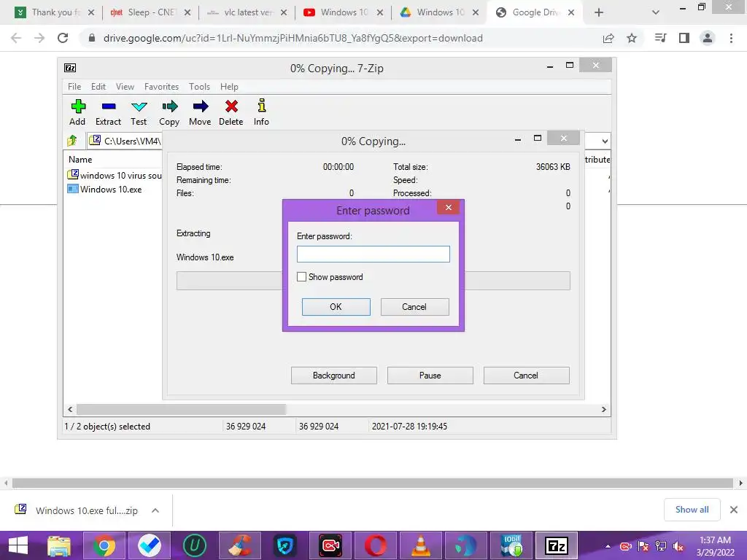
Task: Open the Help menu in 7-Zip
Action: [229, 87]
